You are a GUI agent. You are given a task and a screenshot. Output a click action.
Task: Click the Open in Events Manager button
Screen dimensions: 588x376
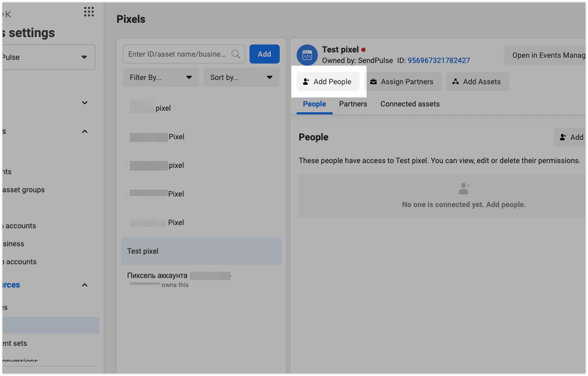coord(546,55)
